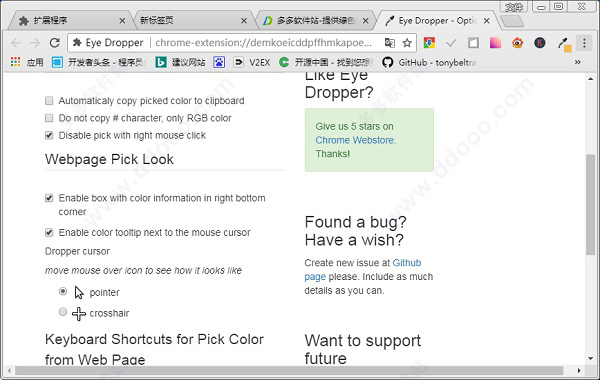Open the 开发者头条 bookmark
600x380 pixels.
tap(99, 62)
